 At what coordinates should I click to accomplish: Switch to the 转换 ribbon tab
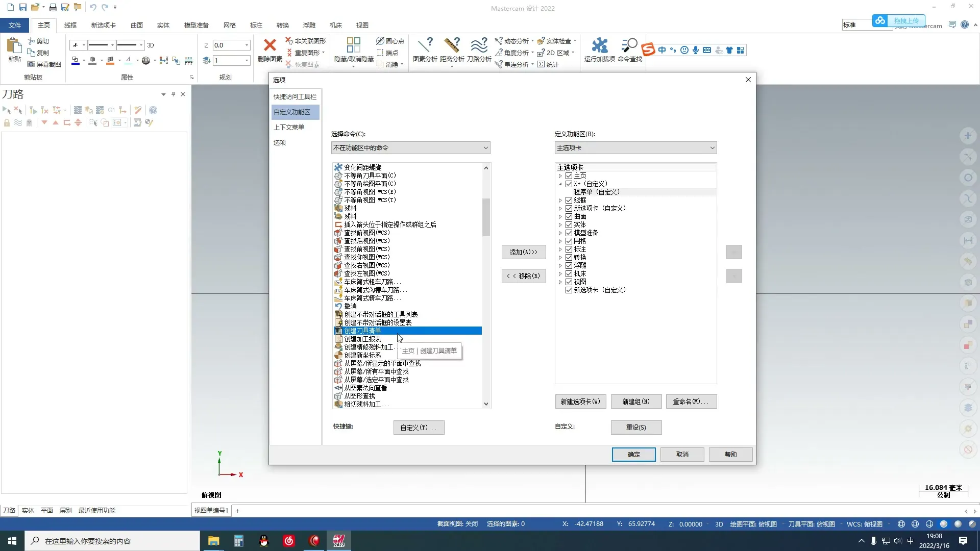[282, 25]
